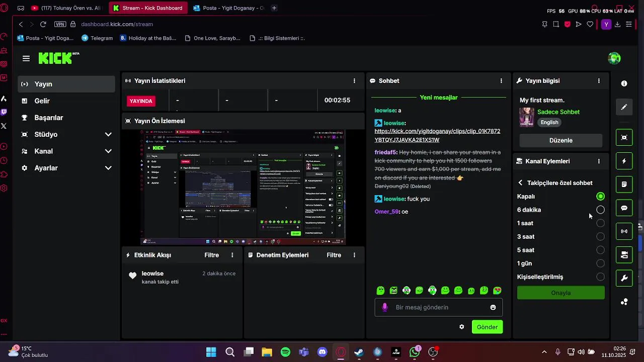644x362 pixels.
Task: Select the Kapalı radio option
Action: point(600,197)
